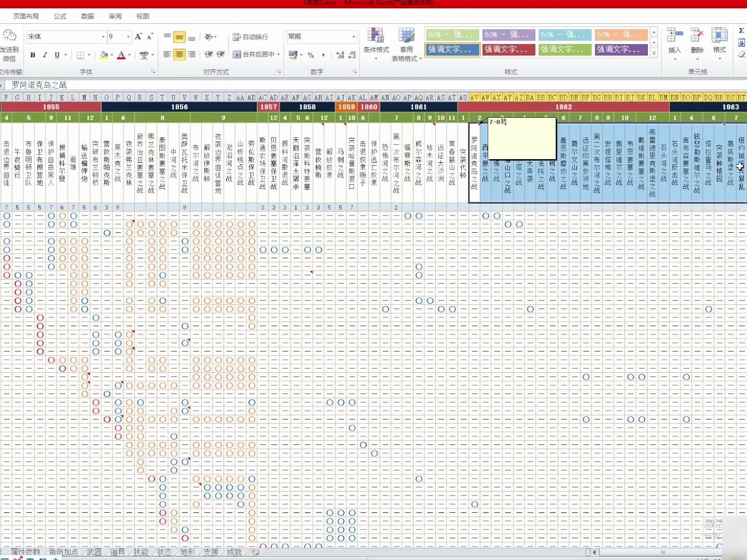Select the 1855 year header cell
Screen dimensions: 747x560
pos(51,107)
